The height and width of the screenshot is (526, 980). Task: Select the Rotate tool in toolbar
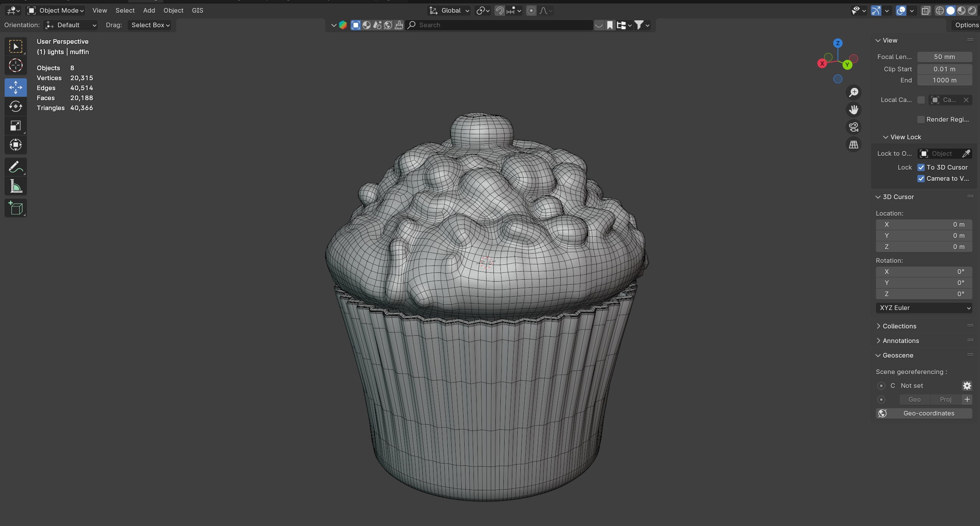15,106
